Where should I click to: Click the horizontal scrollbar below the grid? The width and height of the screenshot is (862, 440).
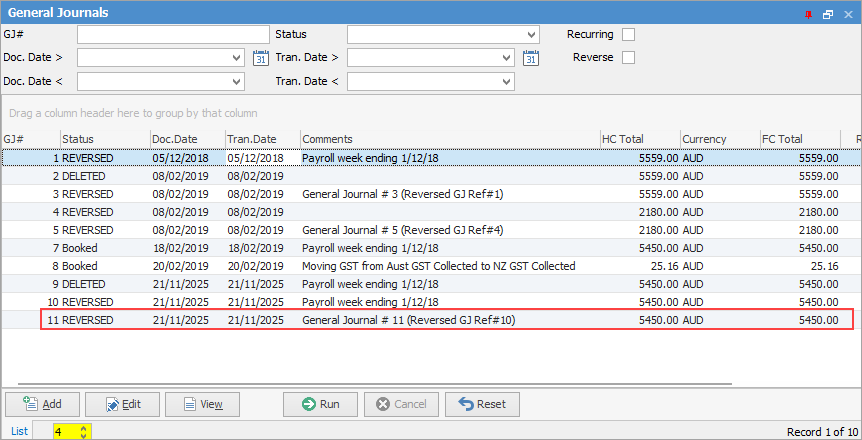tap(375, 383)
